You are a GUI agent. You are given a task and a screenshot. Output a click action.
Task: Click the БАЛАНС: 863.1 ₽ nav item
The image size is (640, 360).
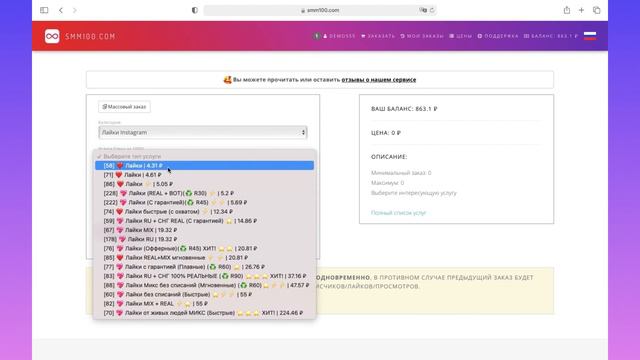pyautogui.click(x=551, y=36)
